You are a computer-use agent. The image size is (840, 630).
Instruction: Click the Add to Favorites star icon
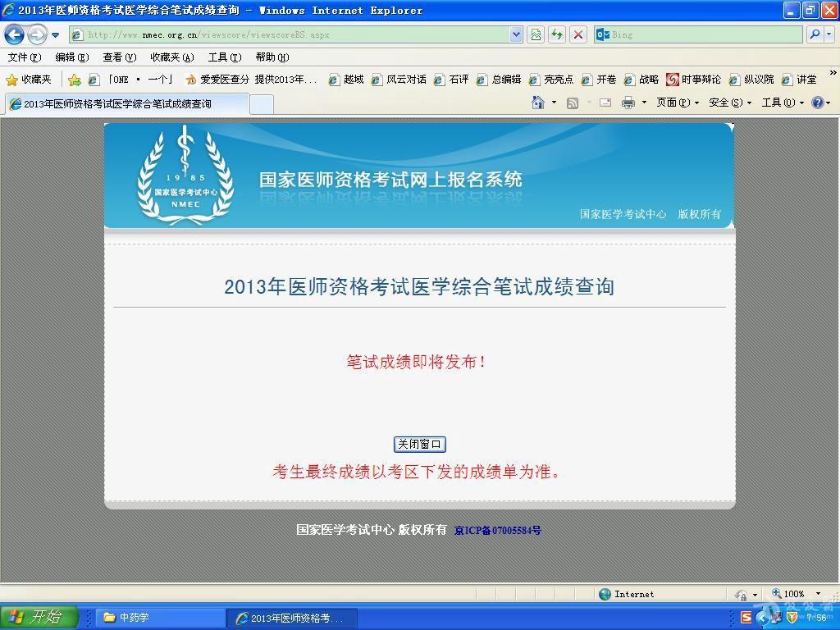click(x=75, y=80)
